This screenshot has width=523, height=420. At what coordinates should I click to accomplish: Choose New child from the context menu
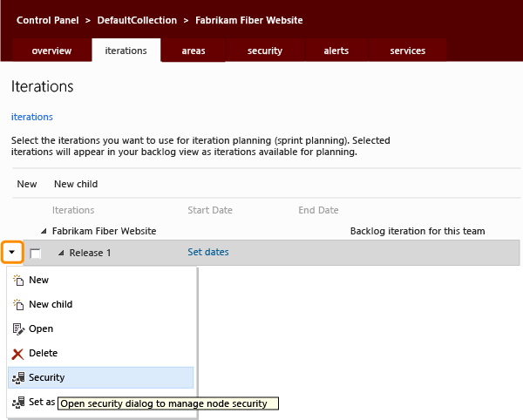click(x=100, y=304)
